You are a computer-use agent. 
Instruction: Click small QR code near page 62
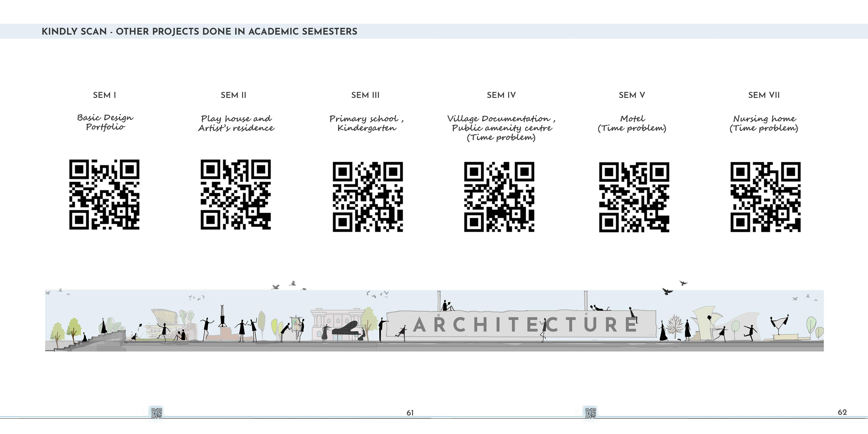pyautogui.click(x=590, y=413)
